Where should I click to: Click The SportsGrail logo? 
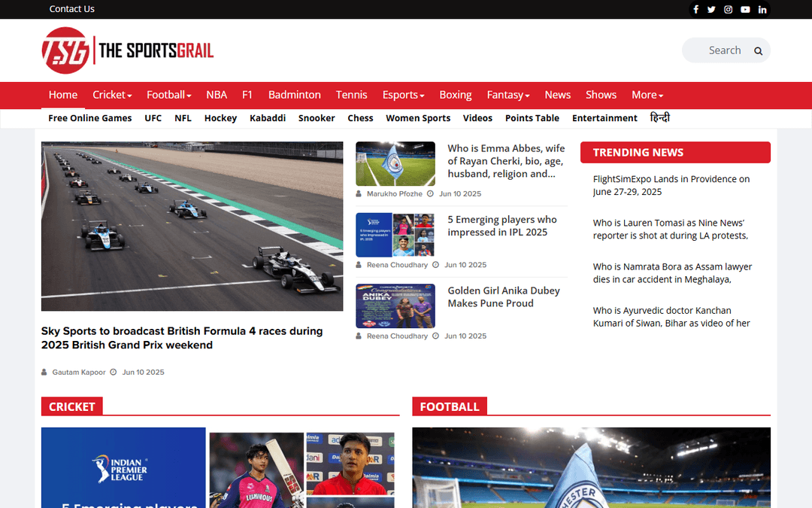point(127,50)
